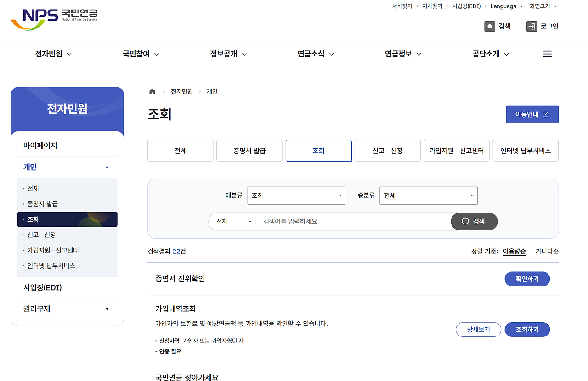
Task: Open search via the magnifier icon
Action: (x=490, y=26)
